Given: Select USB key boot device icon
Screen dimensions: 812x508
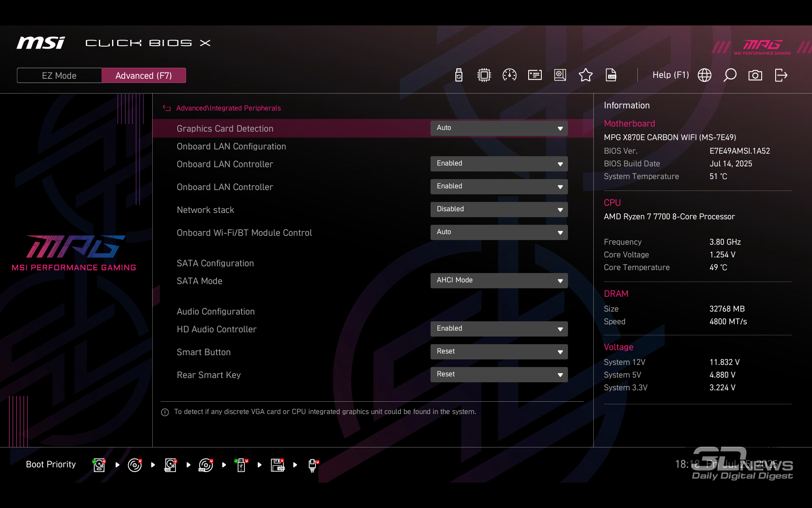Looking at the screenshot, I should click(241, 465).
